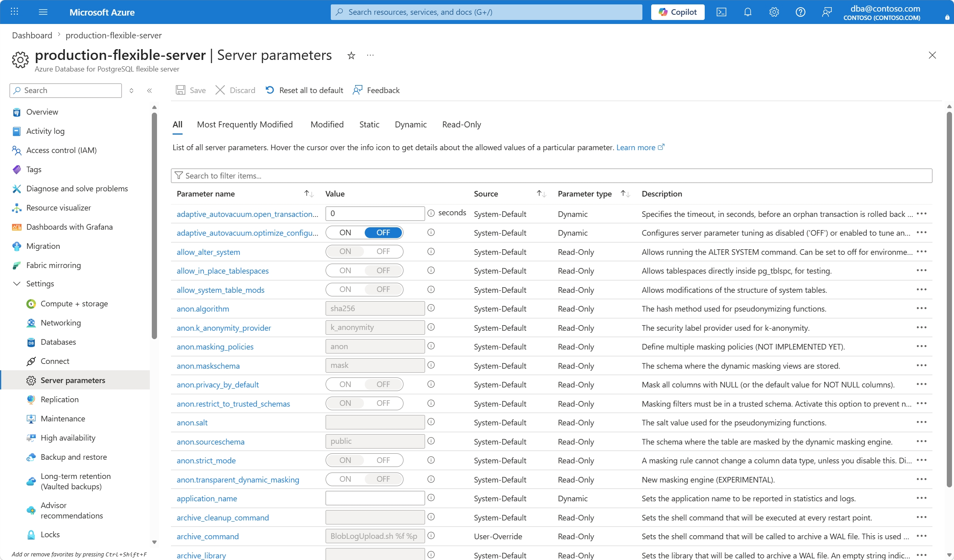This screenshot has width=954, height=560.
Task: Collapse the Settings section in sidebar
Action: [x=17, y=284]
